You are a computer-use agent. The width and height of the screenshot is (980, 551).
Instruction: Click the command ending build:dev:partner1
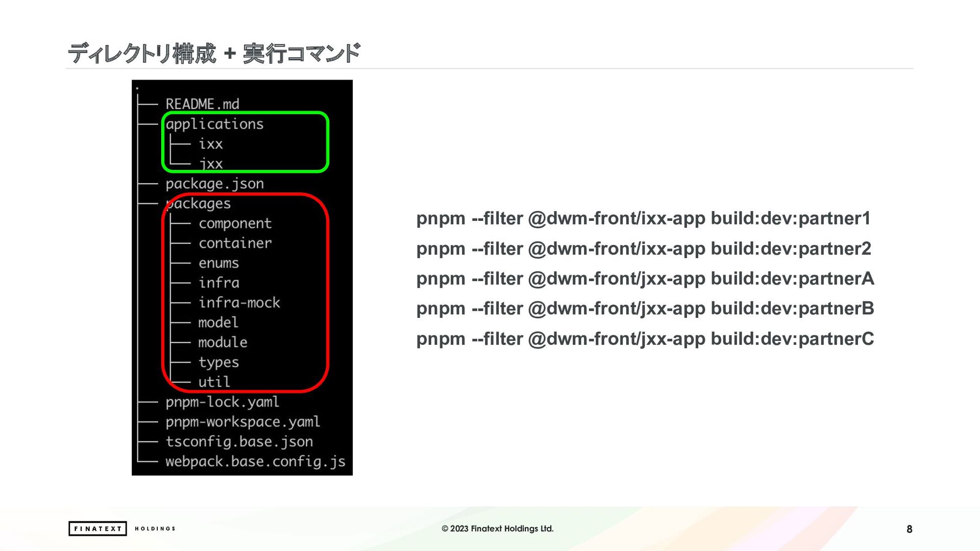pyautogui.click(x=644, y=218)
